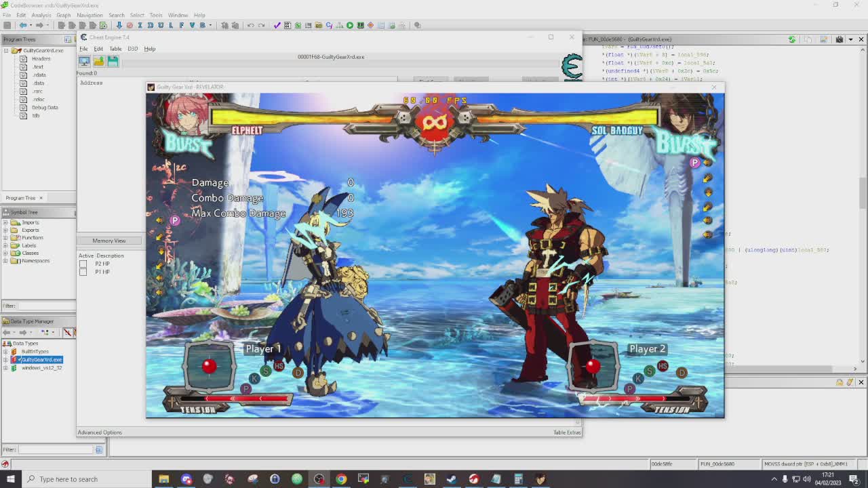Screen dimensions: 868x488
Task: Expand the Classes folder in Symbol Tree
Action: [x=5, y=253]
